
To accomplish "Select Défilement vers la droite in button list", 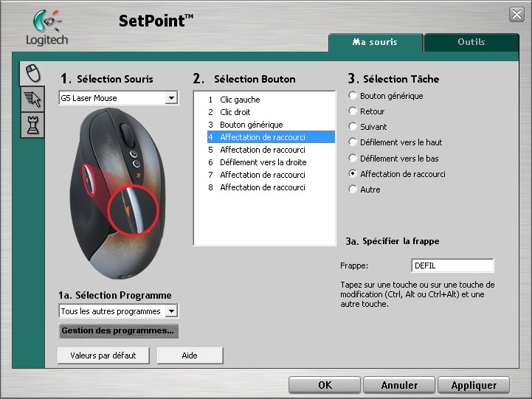I will [x=263, y=162].
